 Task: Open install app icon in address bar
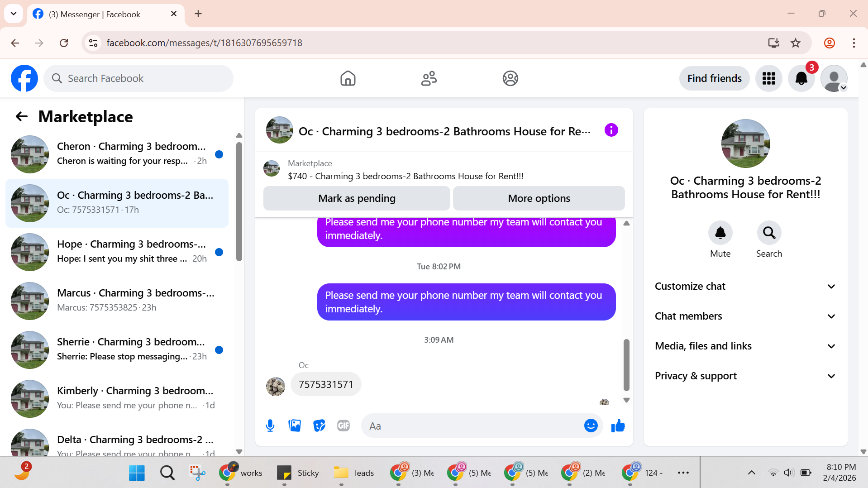pos(773,43)
